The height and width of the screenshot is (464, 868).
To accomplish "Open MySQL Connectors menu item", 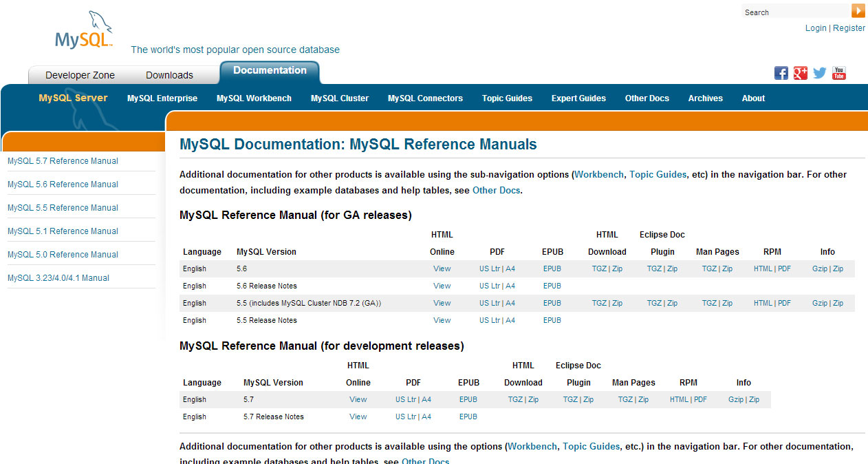I will tap(425, 98).
